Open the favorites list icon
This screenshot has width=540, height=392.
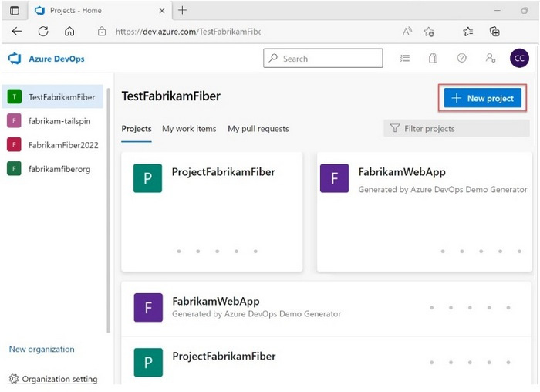[467, 32]
